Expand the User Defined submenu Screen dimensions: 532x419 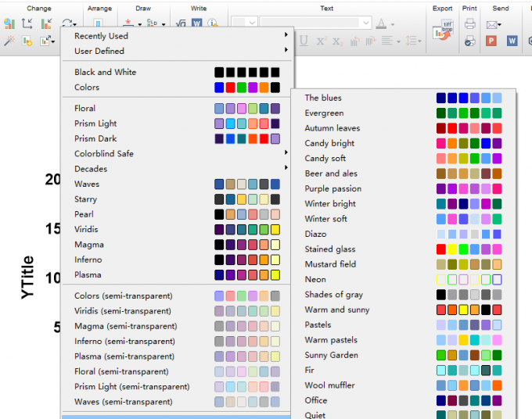(177, 51)
